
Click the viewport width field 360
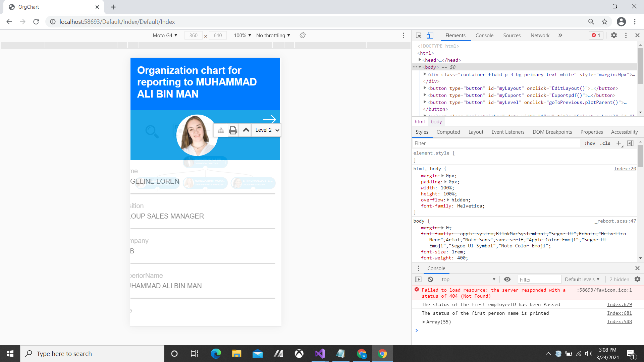click(x=194, y=36)
